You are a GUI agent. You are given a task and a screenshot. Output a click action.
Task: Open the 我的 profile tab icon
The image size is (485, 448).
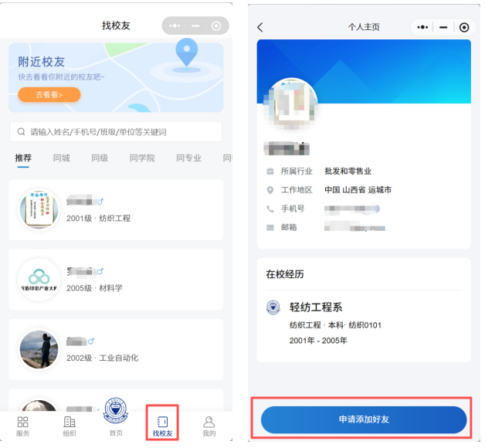tap(209, 422)
